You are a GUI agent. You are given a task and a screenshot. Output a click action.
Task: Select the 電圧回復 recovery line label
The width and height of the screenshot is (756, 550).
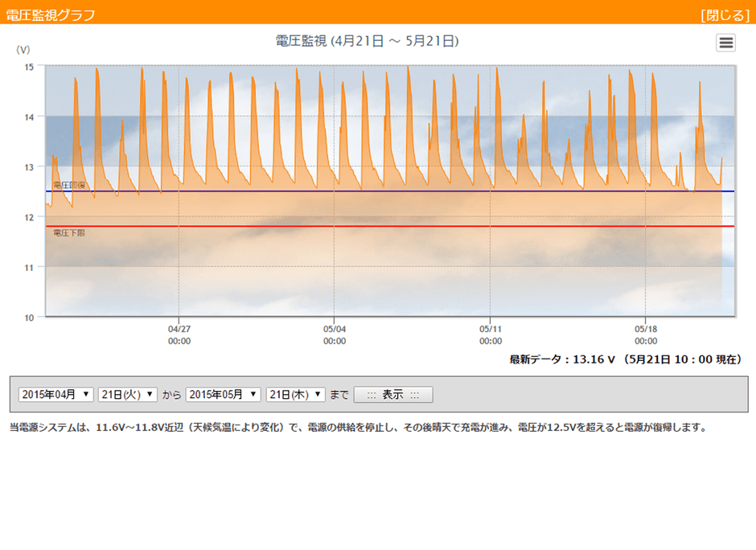68,186
